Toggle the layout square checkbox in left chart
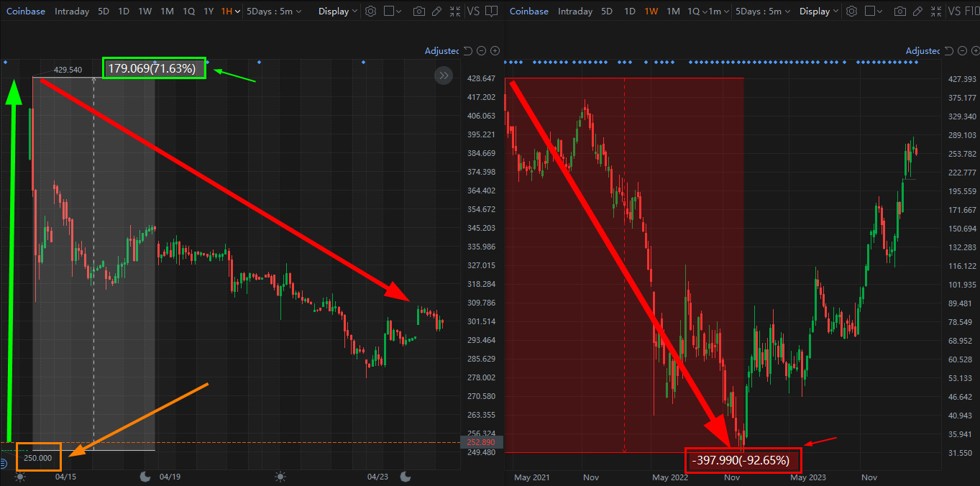980x486 pixels. [388, 11]
